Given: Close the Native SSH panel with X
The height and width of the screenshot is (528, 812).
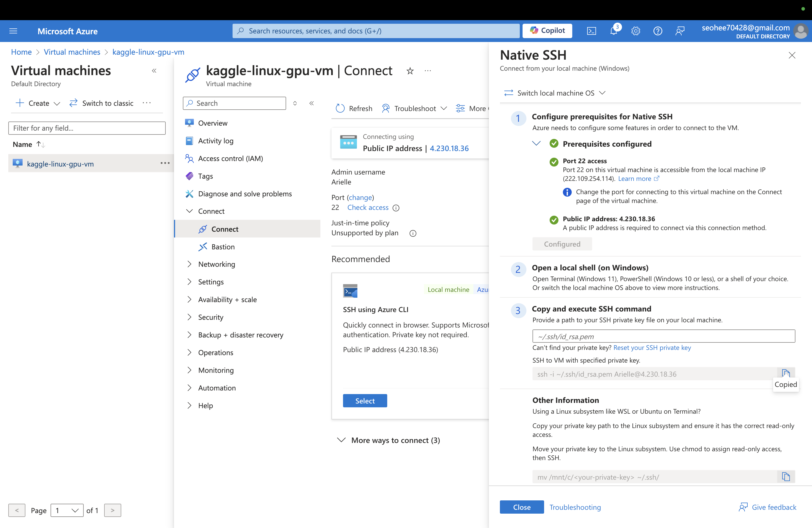Looking at the screenshot, I should point(792,55).
